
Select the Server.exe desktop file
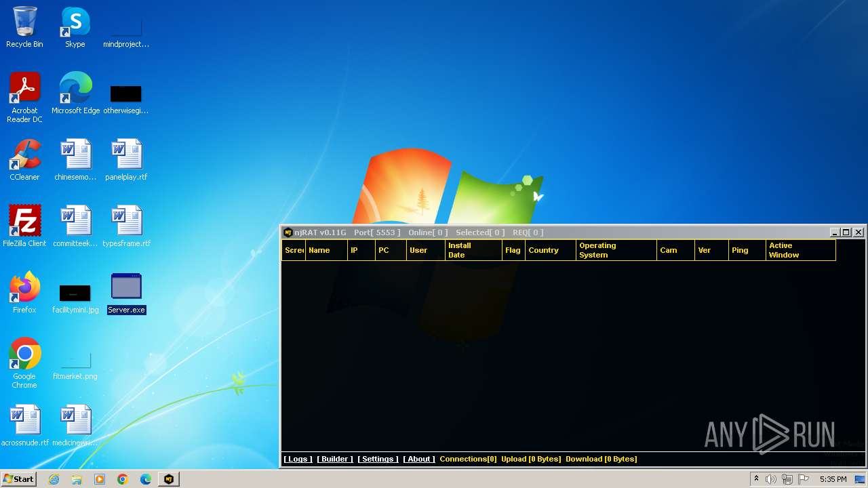click(126, 293)
